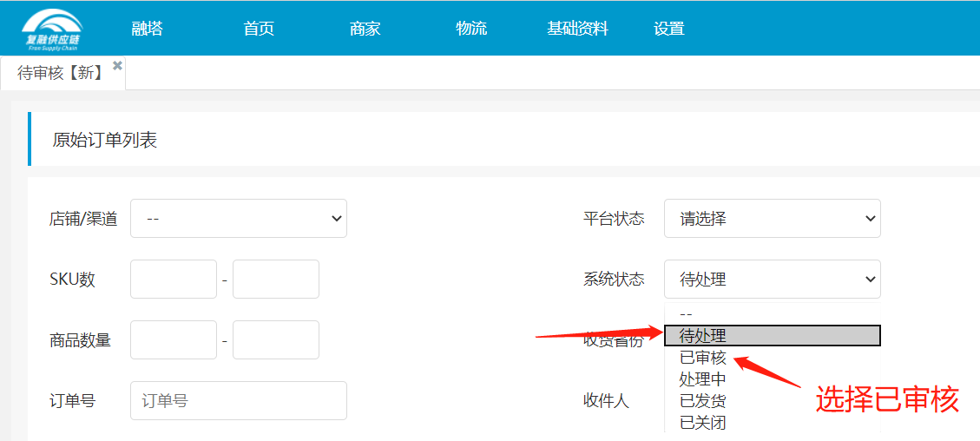The width and height of the screenshot is (980, 441).
Task: Click the SKU数 label
Action: 72,280
